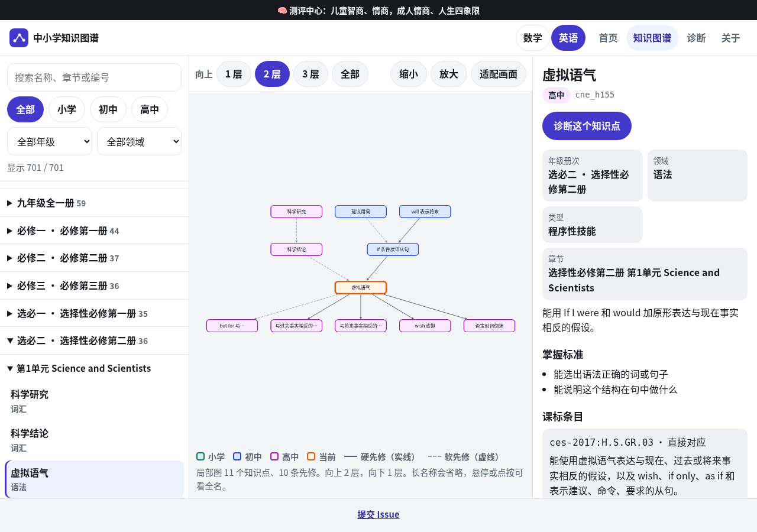Click the 缩小 zoom-out button
Image resolution: width=757 pixels, height=532 pixels.
pyautogui.click(x=409, y=74)
